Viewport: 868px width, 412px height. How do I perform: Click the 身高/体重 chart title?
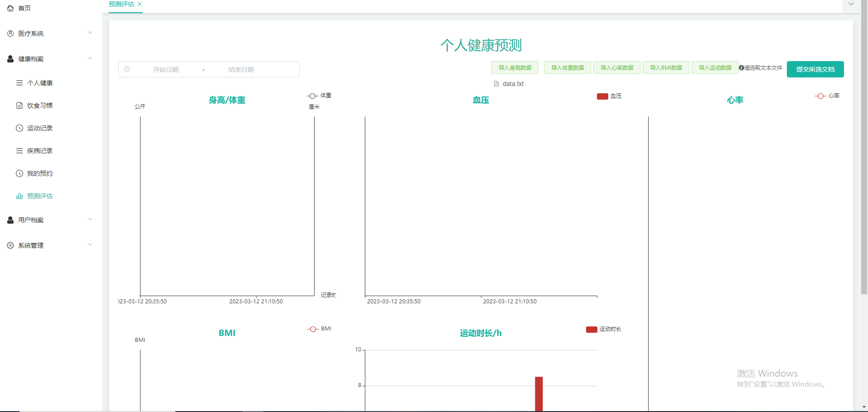coord(227,100)
